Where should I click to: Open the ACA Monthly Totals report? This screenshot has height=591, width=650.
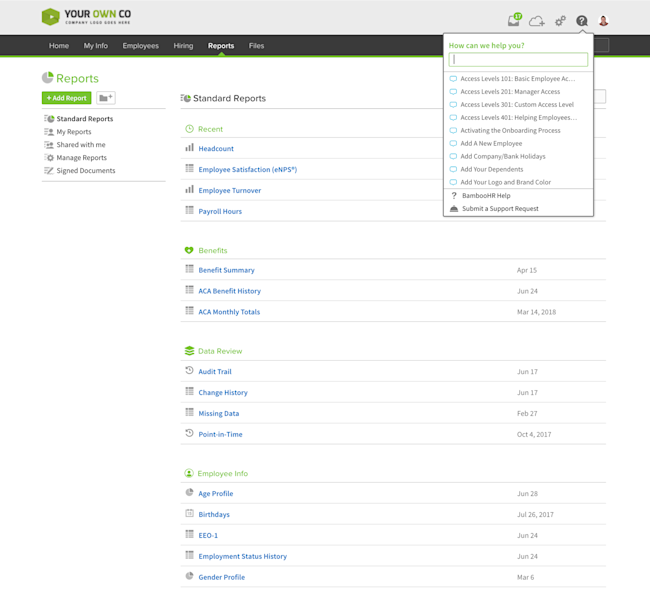point(229,312)
